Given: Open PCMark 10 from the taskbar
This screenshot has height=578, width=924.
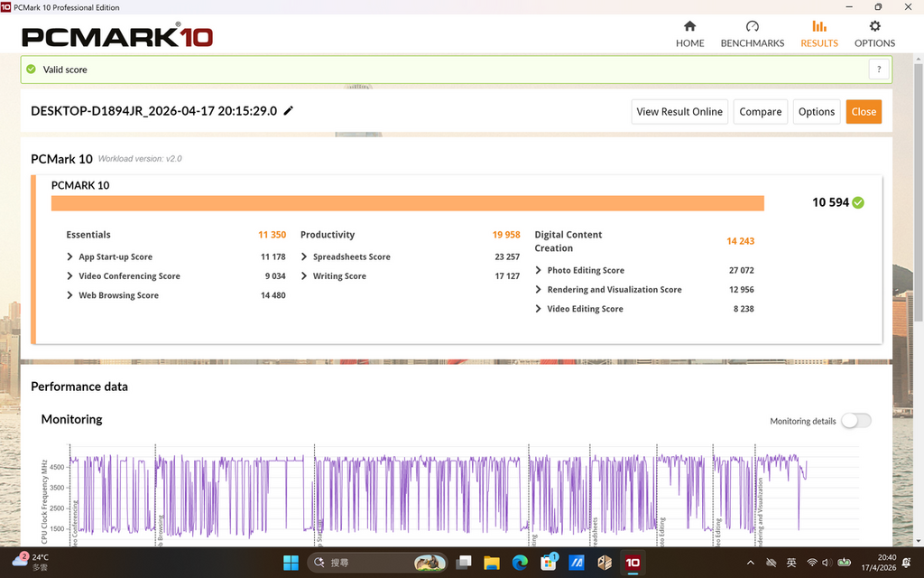Looking at the screenshot, I should coord(632,562).
